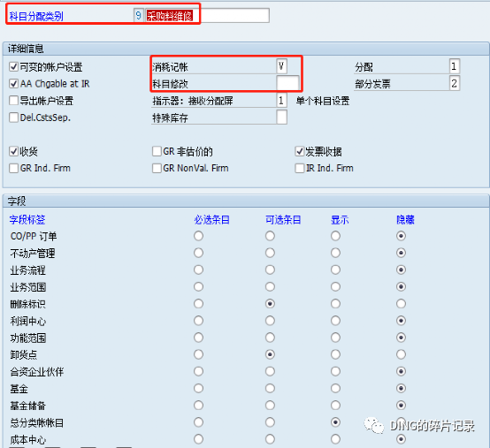The height and width of the screenshot is (448, 490).
Task: Click the 科目分配类别 label
Action: click(36, 16)
